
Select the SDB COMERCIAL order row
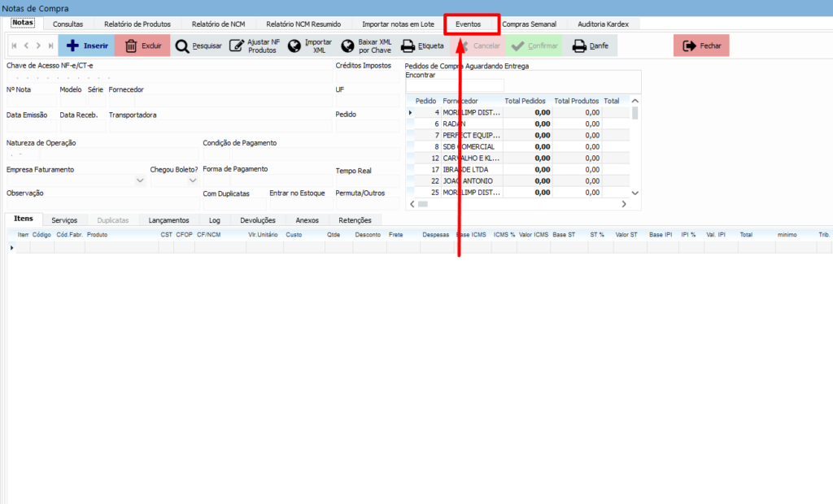[x=472, y=146]
